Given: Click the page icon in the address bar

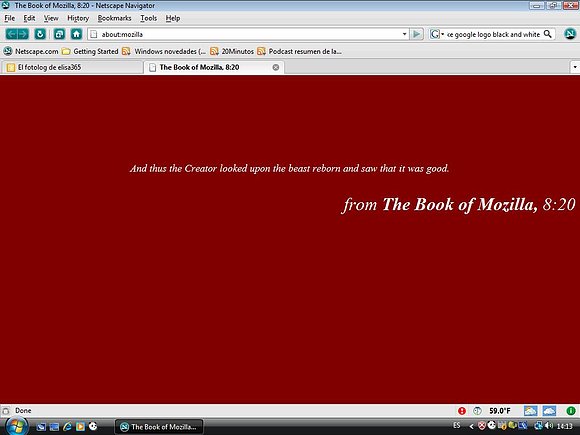Looking at the screenshot, I should (94, 34).
